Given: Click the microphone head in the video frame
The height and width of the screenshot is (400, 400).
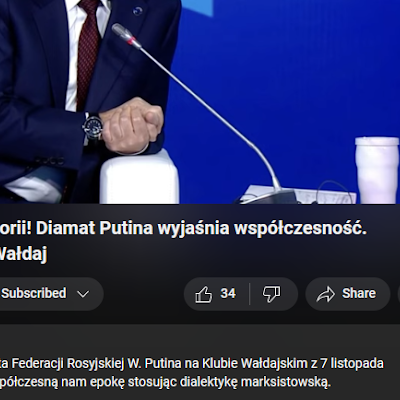Looking at the screenshot, I should click(126, 36).
